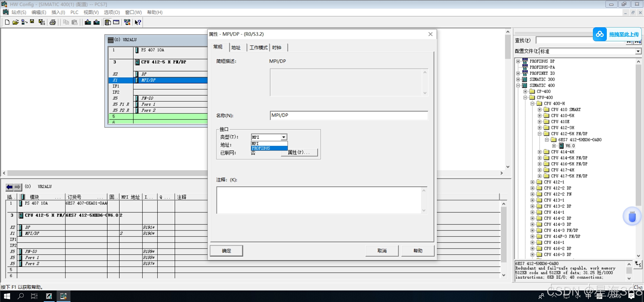Click the New station toolbar icon
Image resolution: width=644 pixels, height=302 pixels.
tap(7, 22)
